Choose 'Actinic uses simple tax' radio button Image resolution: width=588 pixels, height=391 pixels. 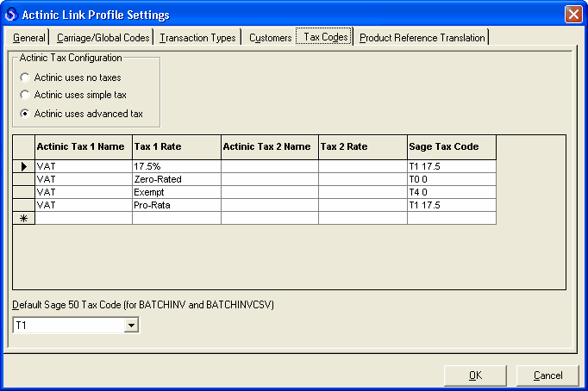[x=26, y=95]
